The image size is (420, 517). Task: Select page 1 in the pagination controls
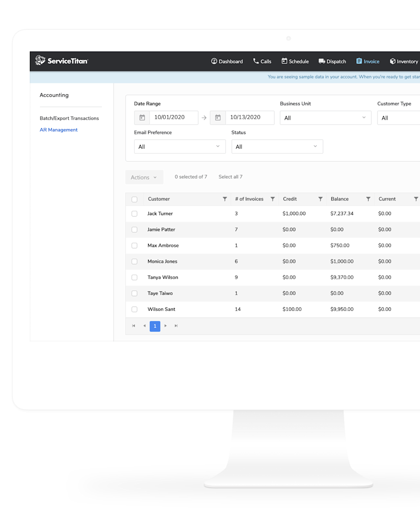click(x=155, y=326)
